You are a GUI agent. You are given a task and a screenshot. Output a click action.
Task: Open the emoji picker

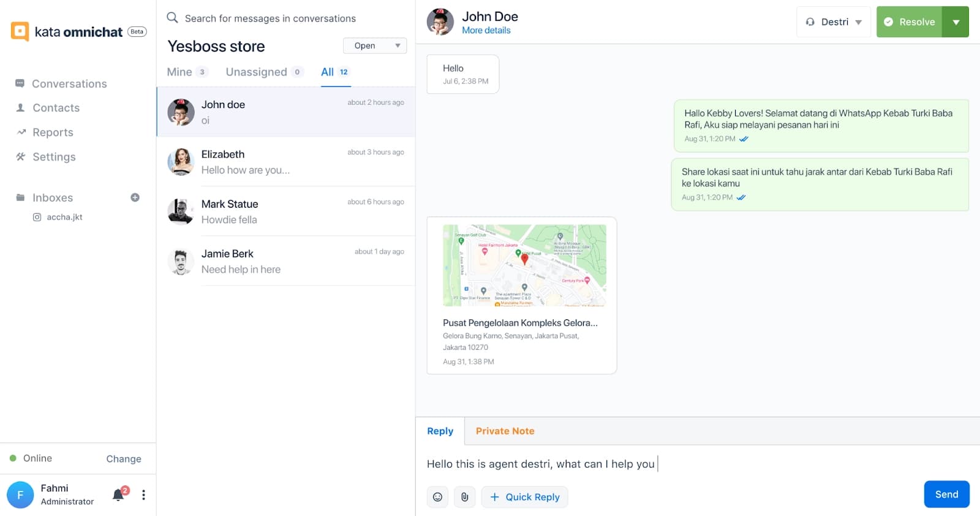[x=437, y=497]
